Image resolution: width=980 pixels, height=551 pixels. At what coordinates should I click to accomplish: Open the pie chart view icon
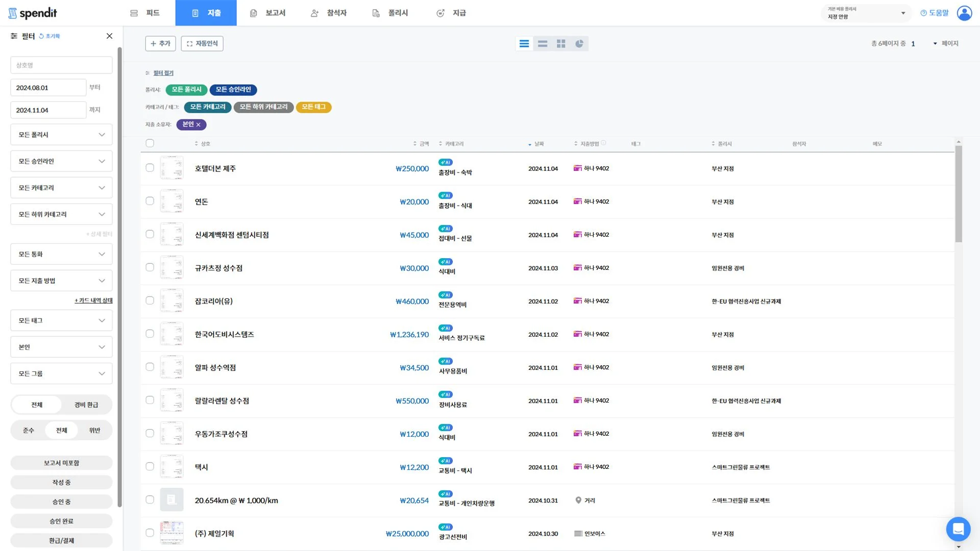(579, 44)
